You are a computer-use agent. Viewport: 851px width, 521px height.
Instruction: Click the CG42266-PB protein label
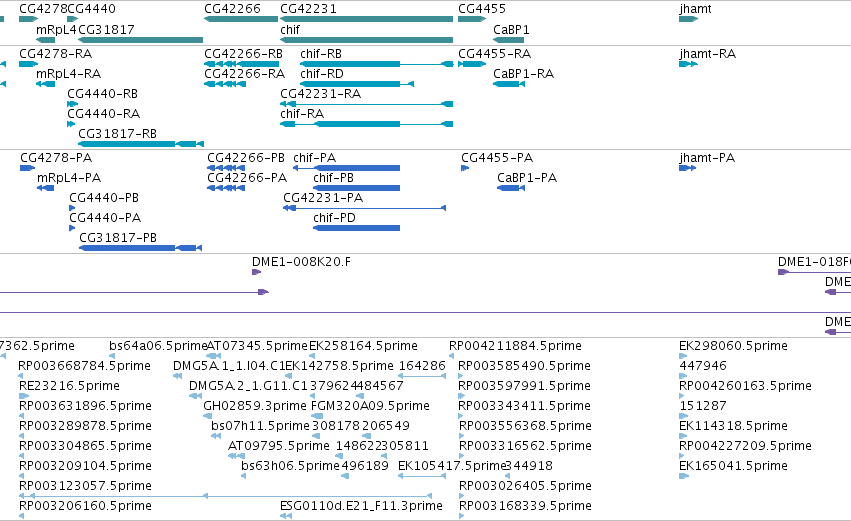[246, 158]
